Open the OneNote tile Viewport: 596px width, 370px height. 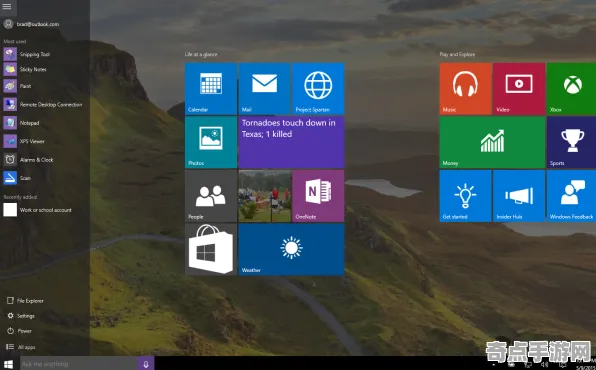pyautogui.click(x=318, y=196)
